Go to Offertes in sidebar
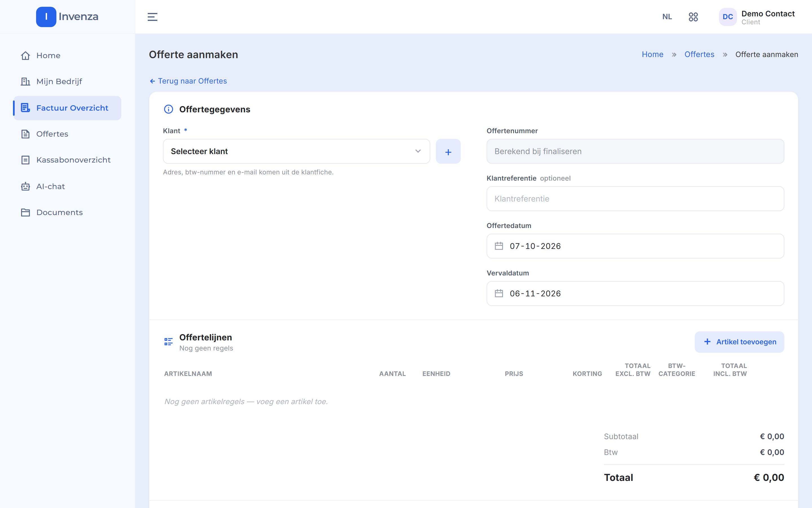The width and height of the screenshot is (812, 508). point(67,134)
